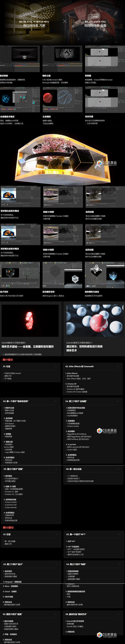Open the 墙体立面 lesson thumbnail

pyautogui.click(x=62, y=59)
